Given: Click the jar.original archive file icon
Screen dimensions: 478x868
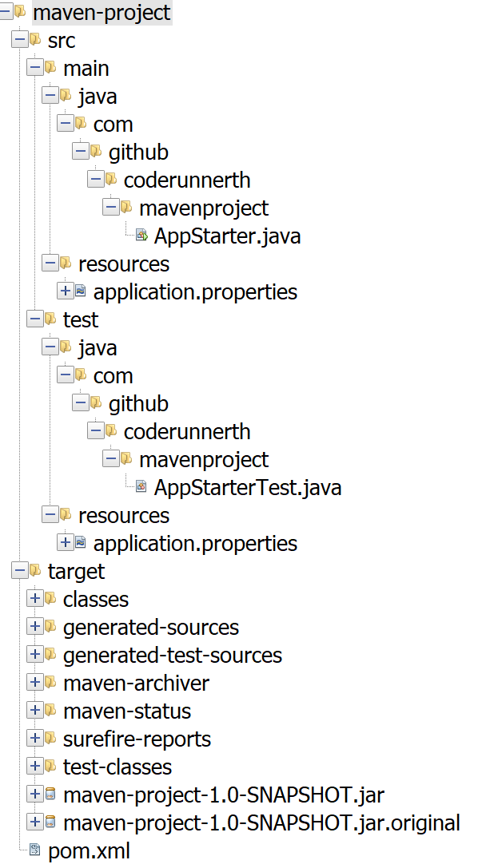Looking at the screenshot, I should tap(50, 822).
